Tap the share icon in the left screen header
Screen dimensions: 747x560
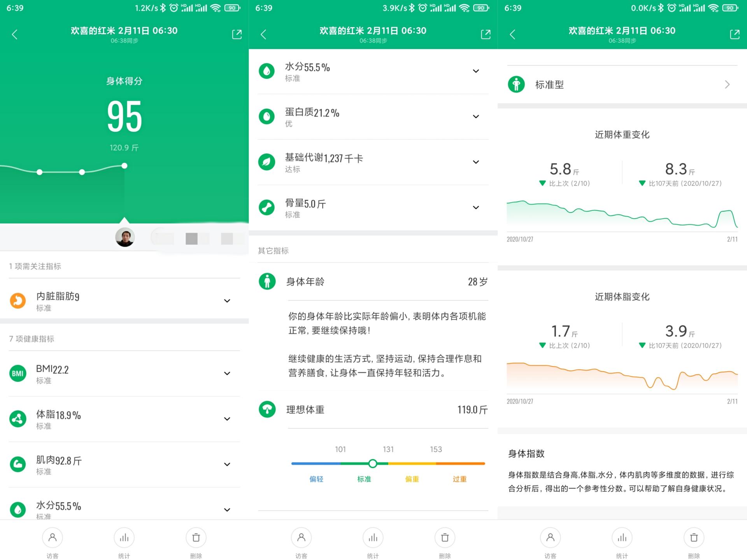(x=237, y=34)
